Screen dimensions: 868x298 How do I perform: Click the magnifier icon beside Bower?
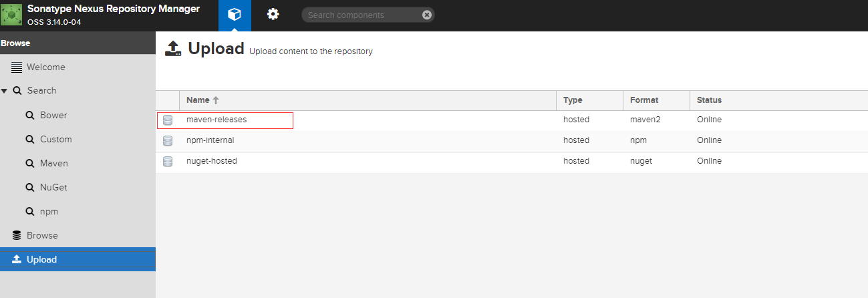pos(29,115)
